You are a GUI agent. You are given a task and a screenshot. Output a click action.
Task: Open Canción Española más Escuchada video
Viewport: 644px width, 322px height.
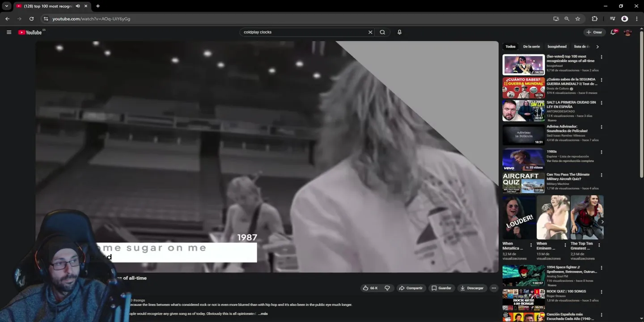click(x=524, y=317)
